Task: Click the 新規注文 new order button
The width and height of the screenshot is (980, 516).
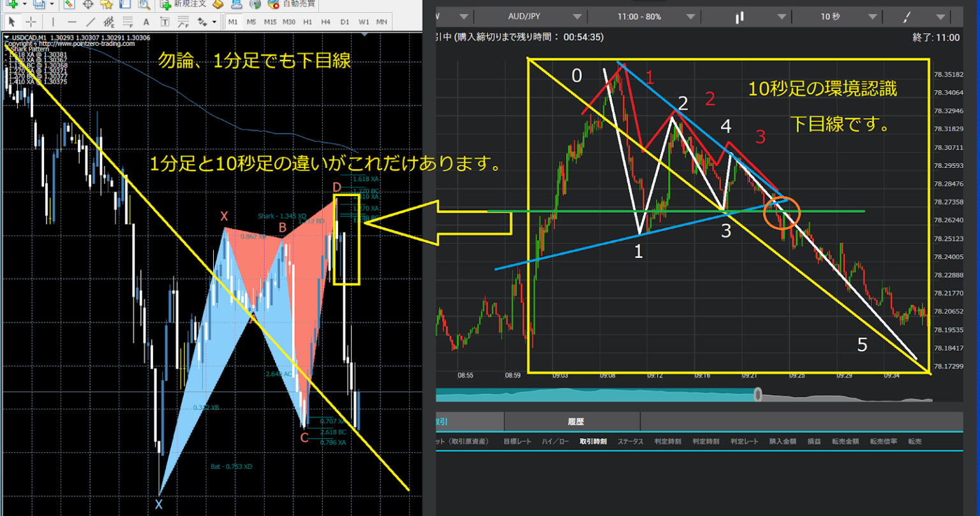Action: click(183, 4)
